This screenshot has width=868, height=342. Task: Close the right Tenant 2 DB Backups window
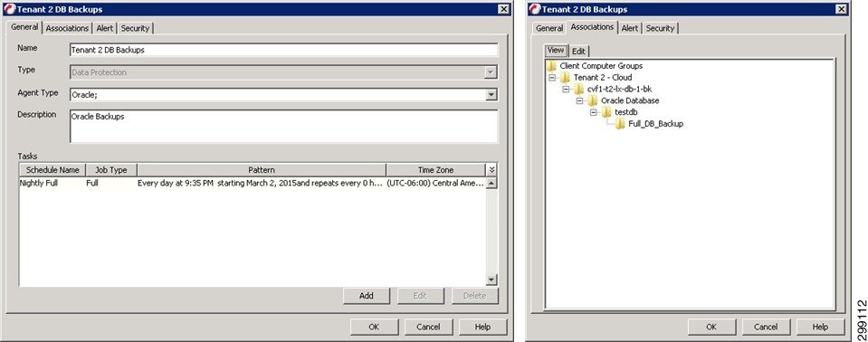[842, 9]
